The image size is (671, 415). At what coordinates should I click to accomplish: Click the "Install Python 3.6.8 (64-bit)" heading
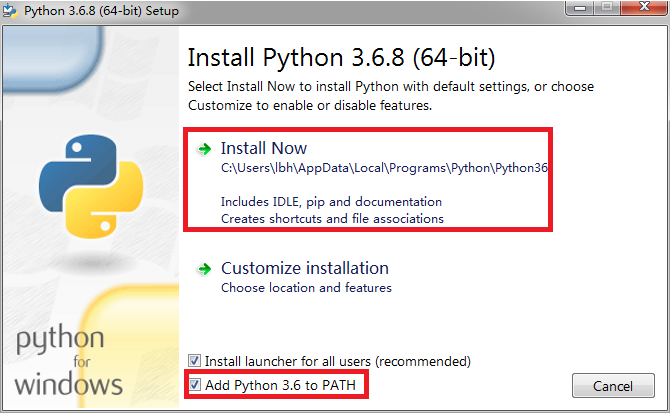[x=341, y=57]
